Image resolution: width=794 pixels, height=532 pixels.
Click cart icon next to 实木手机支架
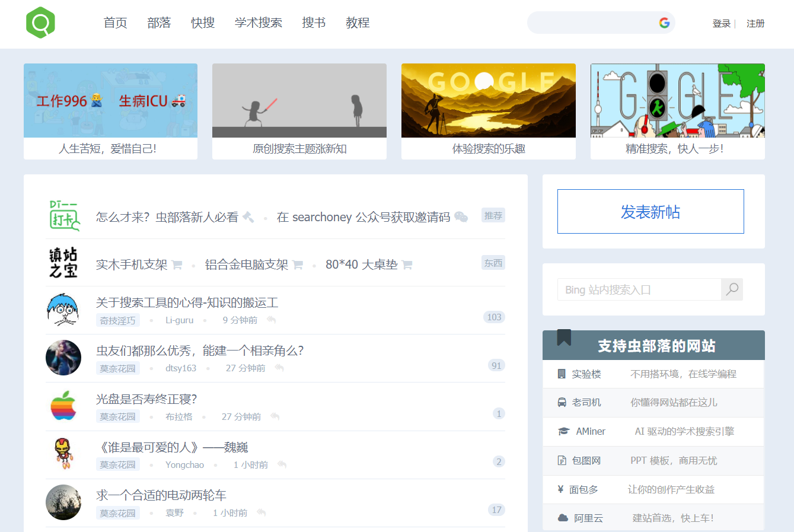point(177,265)
